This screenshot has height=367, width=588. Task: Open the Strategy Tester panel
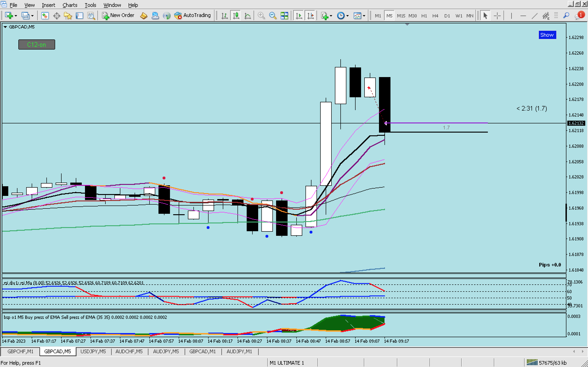[91, 16]
